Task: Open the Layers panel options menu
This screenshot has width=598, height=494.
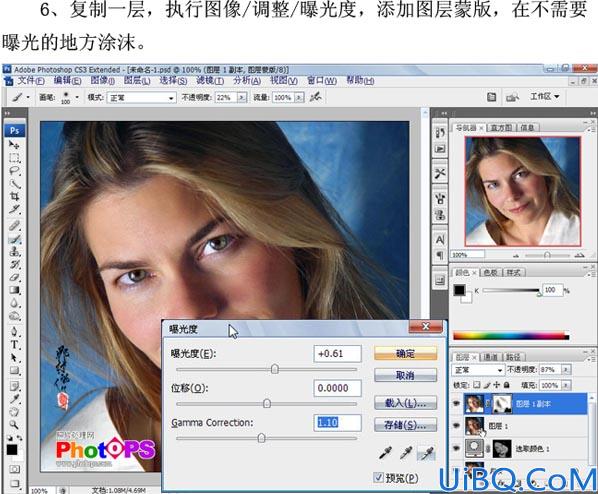Action: coord(590,358)
